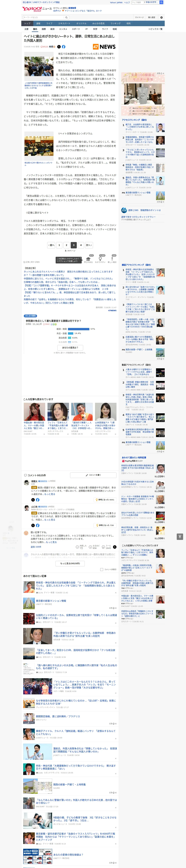Click '参考になった 4041' button
Image resolution: width=186 pixels, height=868 pixels.
[105, 500]
